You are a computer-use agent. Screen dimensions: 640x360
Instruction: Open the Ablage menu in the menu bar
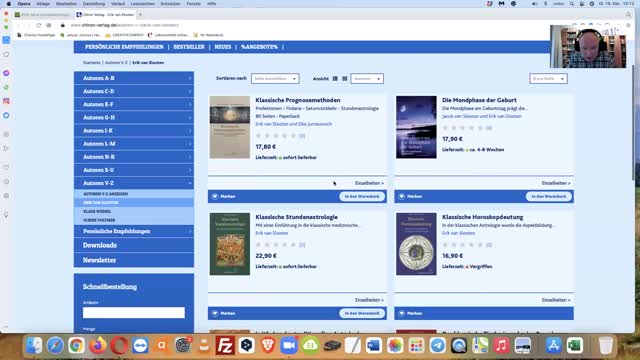click(x=43, y=4)
